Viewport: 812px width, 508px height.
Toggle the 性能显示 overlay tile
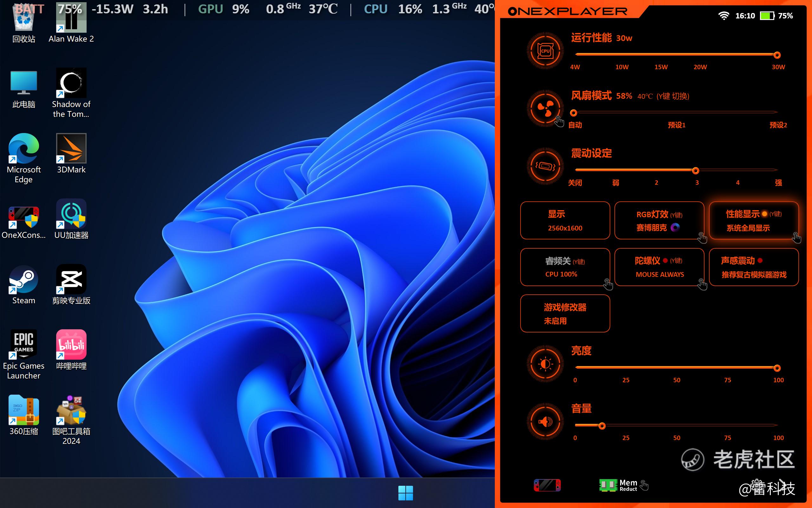(x=754, y=220)
